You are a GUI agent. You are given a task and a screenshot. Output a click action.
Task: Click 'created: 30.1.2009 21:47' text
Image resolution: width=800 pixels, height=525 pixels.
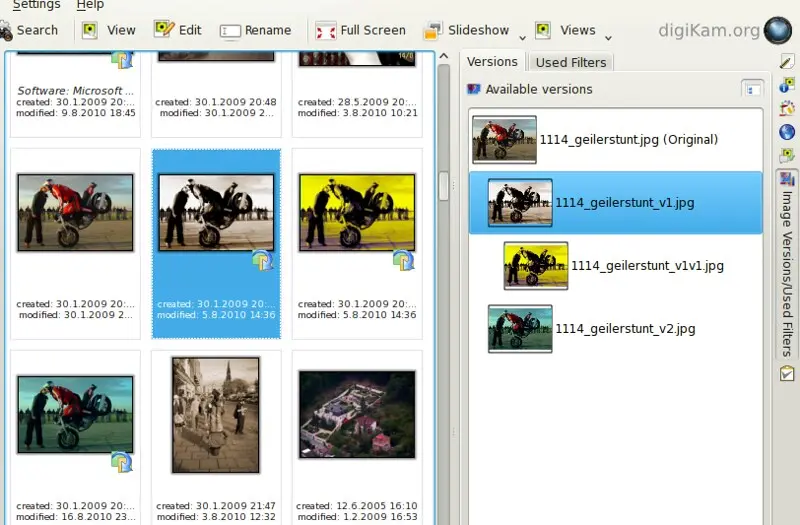click(x=216, y=506)
